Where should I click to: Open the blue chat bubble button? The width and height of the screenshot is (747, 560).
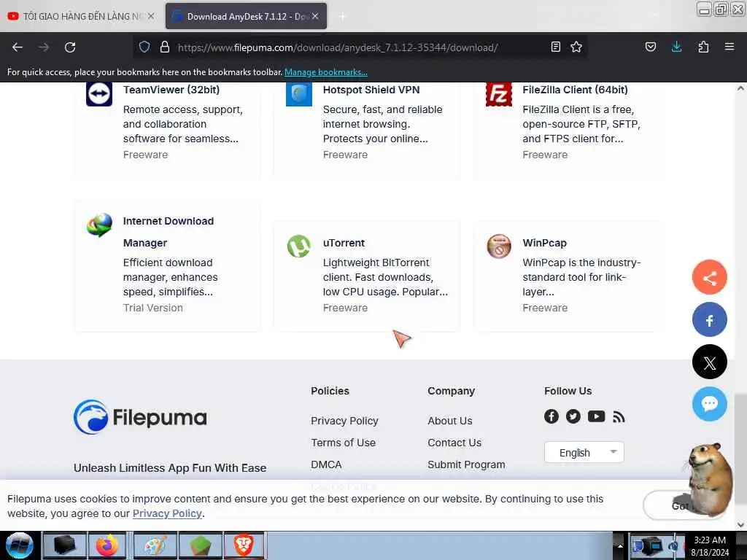pos(709,404)
